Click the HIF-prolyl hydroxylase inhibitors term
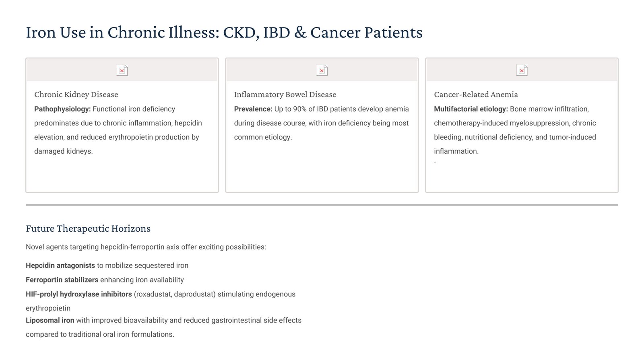 [79, 294]
